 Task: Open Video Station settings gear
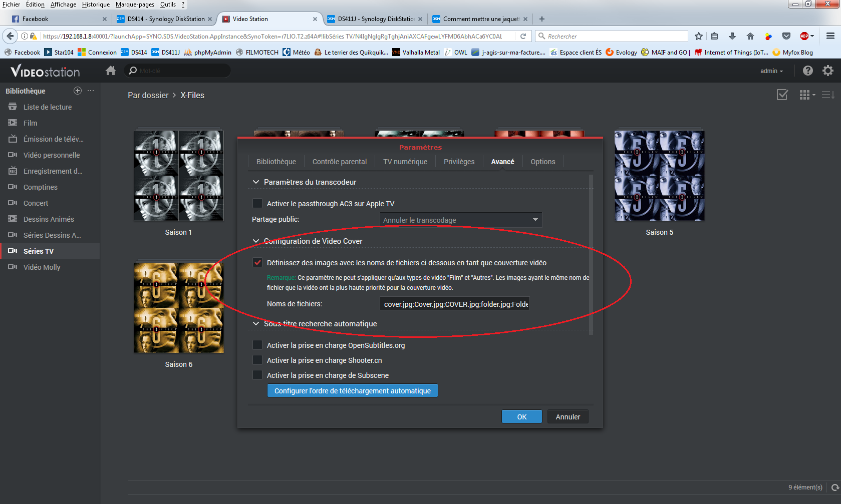(828, 71)
